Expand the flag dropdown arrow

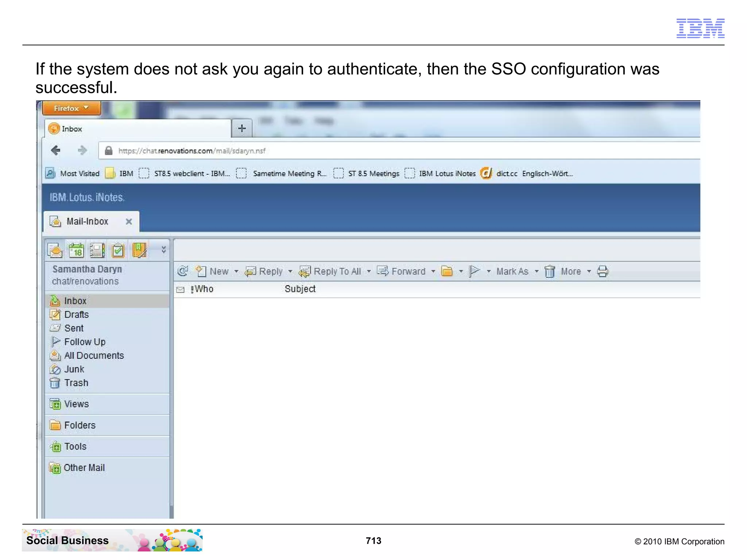(489, 272)
